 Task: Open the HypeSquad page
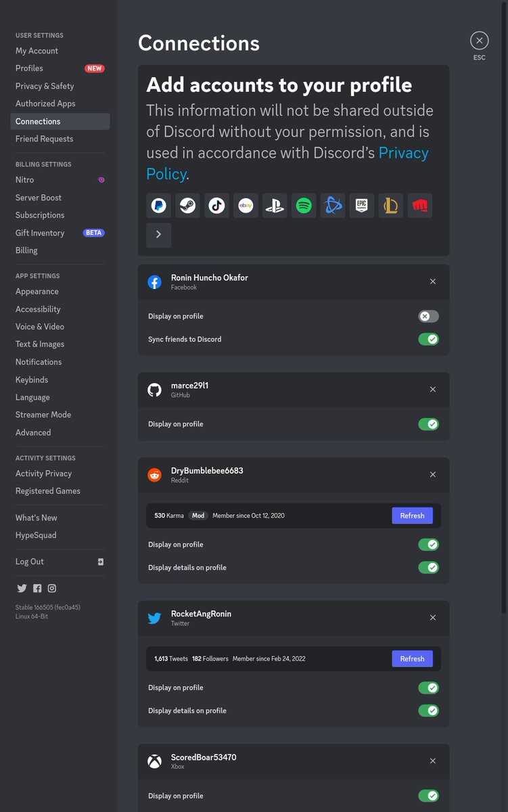coord(60,535)
